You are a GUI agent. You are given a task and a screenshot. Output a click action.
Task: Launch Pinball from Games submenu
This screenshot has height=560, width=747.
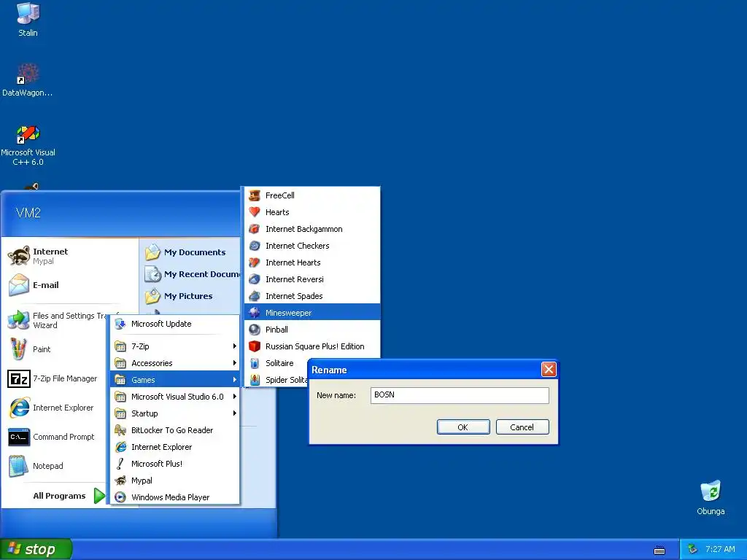click(312, 330)
